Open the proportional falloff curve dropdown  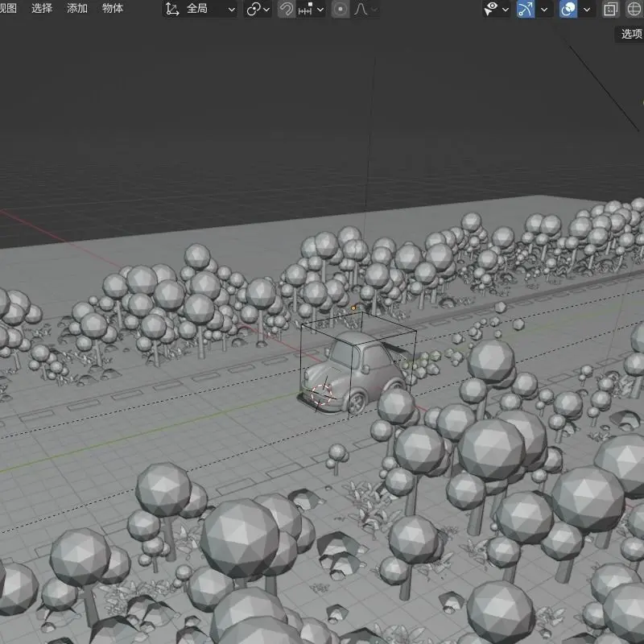click(x=365, y=9)
